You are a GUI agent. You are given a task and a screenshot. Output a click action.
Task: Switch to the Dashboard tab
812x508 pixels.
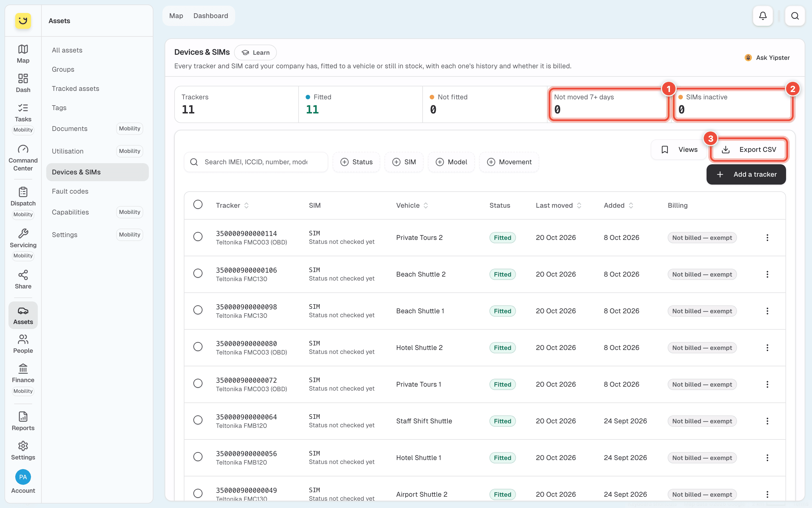[x=211, y=16]
